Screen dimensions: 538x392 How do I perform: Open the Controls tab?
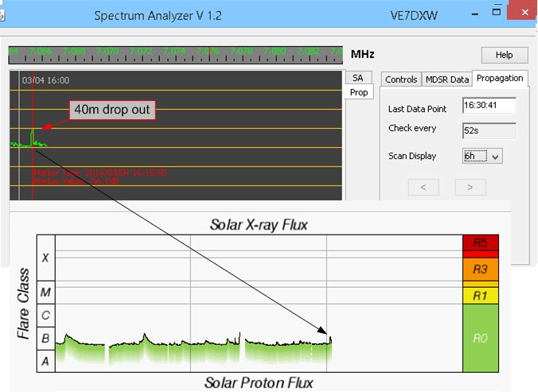[x=400, y=79]
